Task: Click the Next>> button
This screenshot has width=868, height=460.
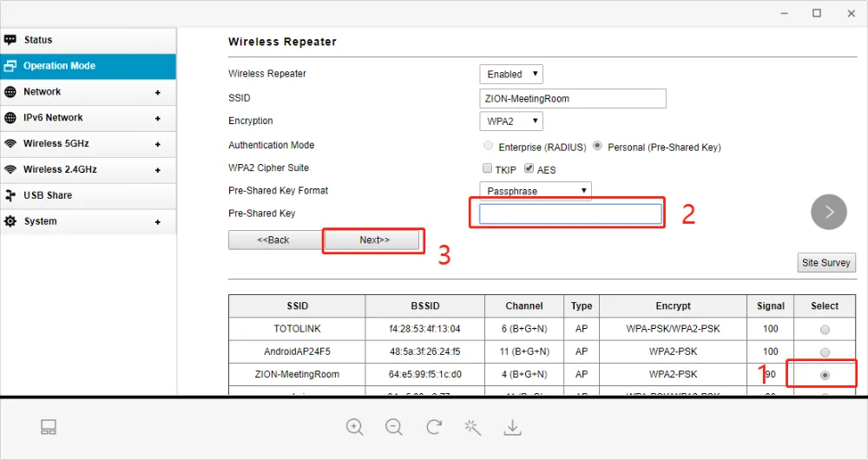Action: tap(373, 240)
